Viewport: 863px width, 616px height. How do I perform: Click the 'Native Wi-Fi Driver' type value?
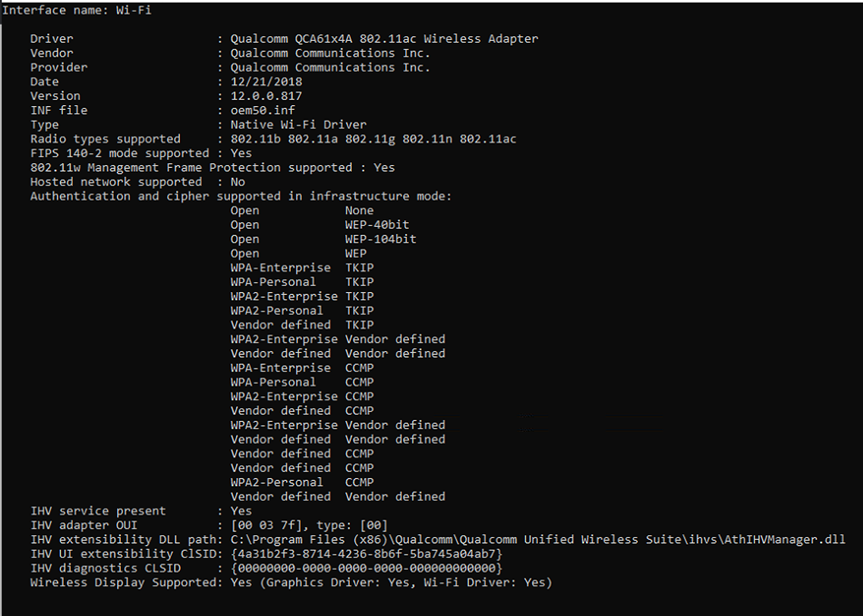298,124
